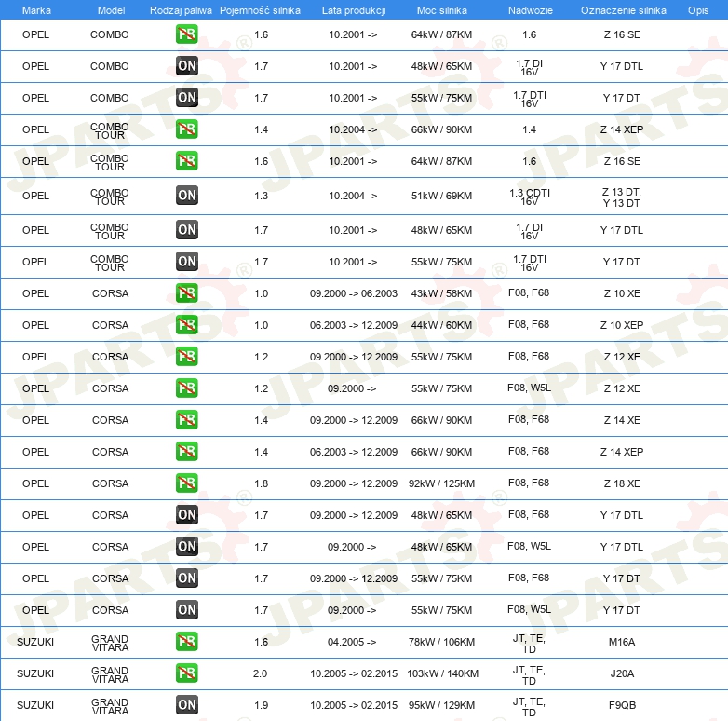Click engine capacity 1.3 cell
The width and height of the screenshot is (728, 721).
pos(261,196)
